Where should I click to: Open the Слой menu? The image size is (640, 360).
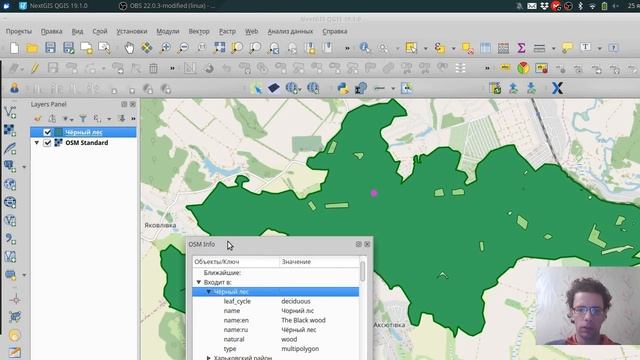(x=100, y=31)
